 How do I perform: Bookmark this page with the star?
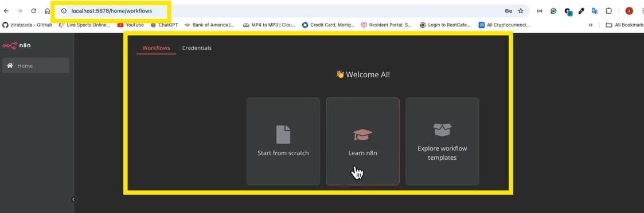coord(521,11)
